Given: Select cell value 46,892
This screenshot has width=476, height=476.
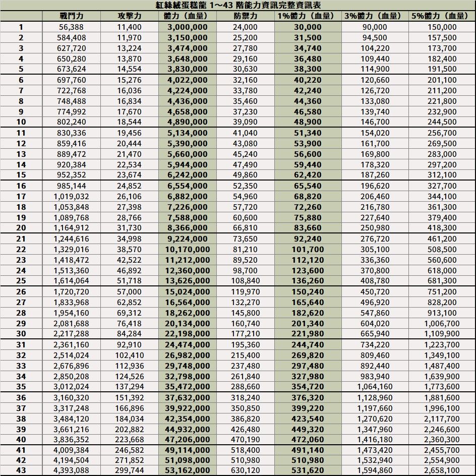Looking at the screenshot, I should point(129,271).
